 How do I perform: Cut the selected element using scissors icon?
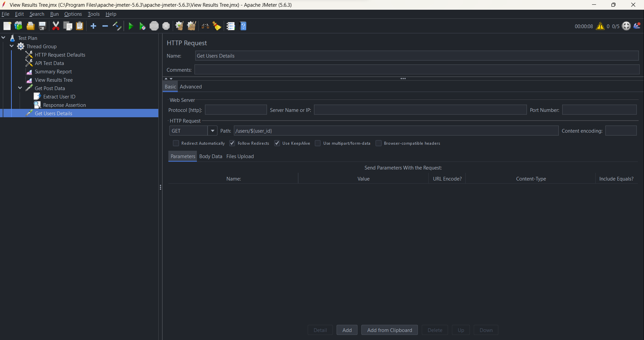(x=56, y=26)
